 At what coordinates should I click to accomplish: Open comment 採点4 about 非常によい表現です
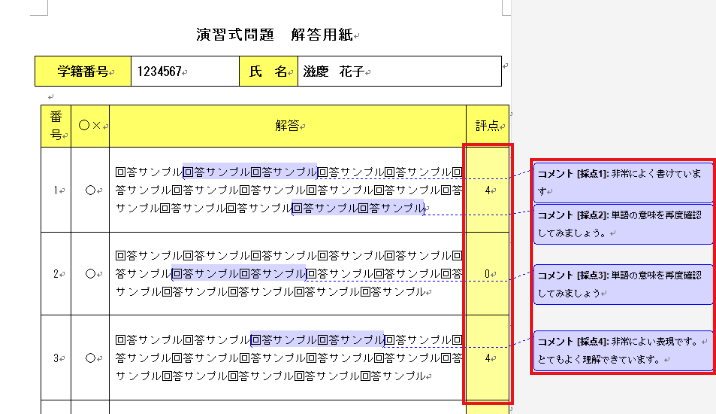click(x=622, y=350)
